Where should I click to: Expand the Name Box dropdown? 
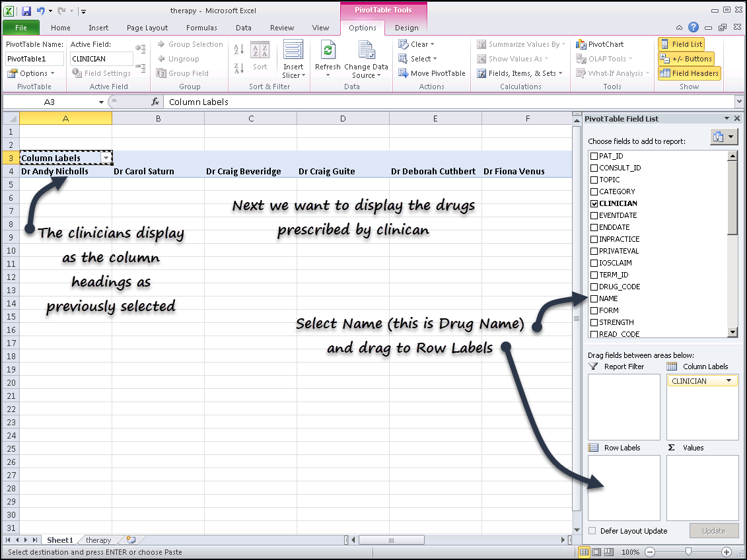point(101,102)
